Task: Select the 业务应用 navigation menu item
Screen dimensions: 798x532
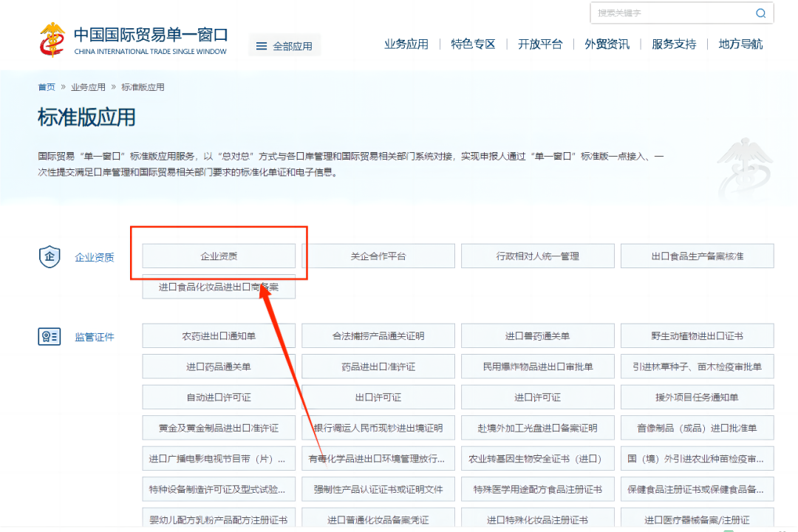Action: (406, 44)
